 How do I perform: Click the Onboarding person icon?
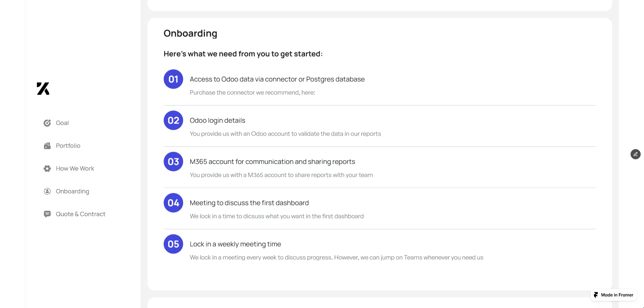point(47,191)
